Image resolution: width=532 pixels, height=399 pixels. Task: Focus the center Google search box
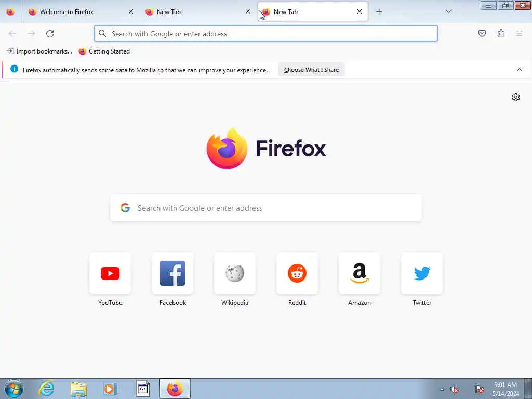point(266,208)
